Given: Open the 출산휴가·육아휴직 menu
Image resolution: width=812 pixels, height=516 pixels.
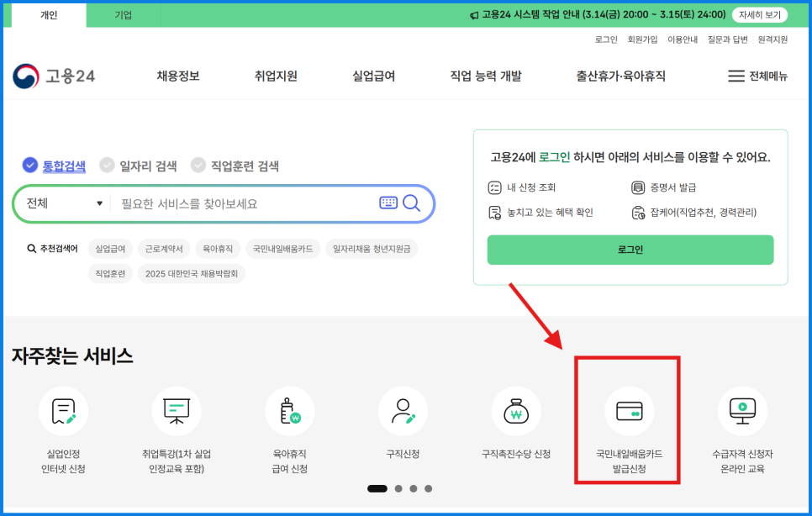Looking at the screenshot, I should coord(621,76).
